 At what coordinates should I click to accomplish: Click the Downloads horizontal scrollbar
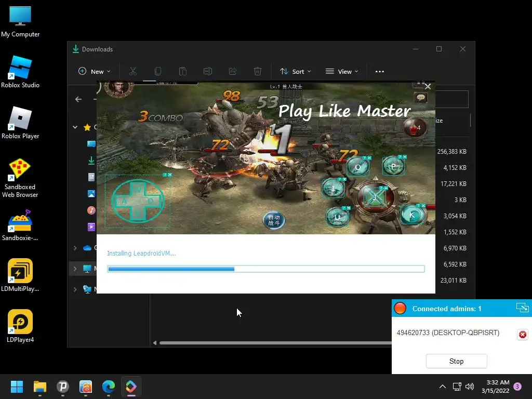pos(275,343)
